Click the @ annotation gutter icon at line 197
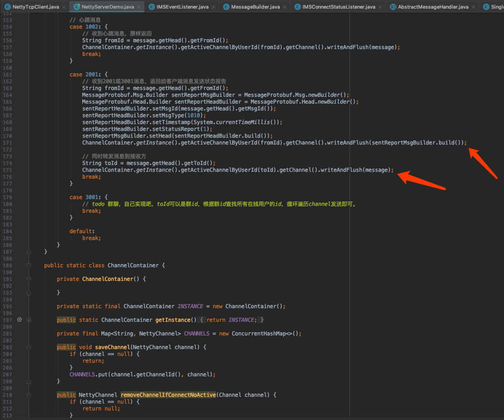Image resolution: width=504 pixels, height=420 pixels. (19, 320)
